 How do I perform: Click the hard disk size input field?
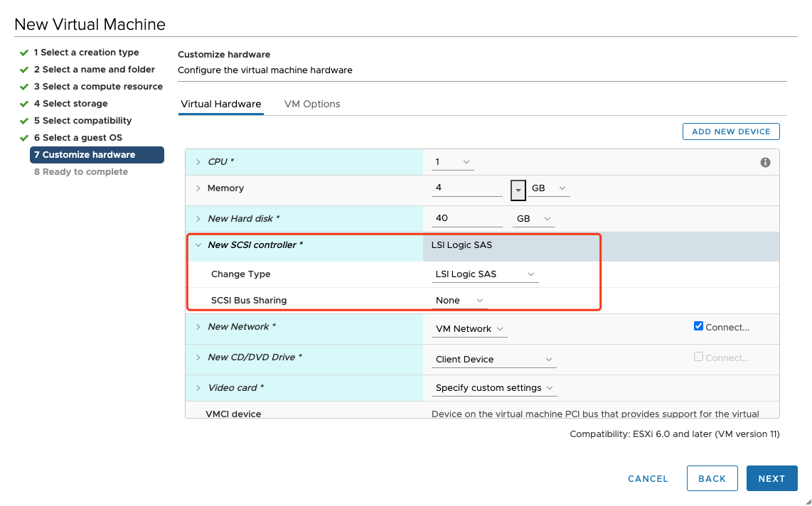pyautogui.click(x=466, y=219)
